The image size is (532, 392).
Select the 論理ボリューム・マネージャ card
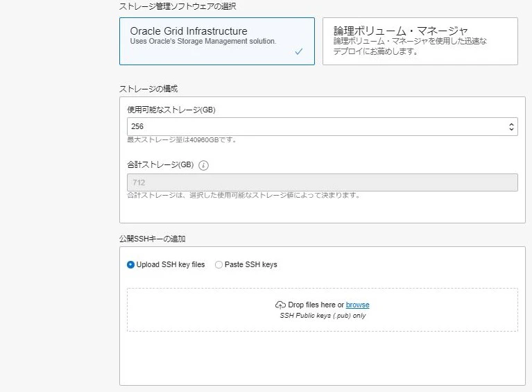pos(420,41)
